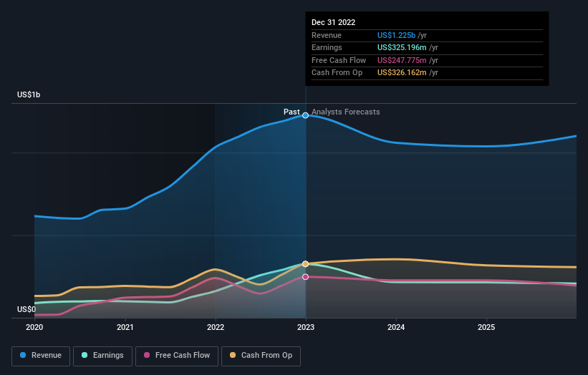Image resolution: width=588 pixels, height=375 pixels.
Task: Click the 2021 x-axis label
Action: (125, 328)
